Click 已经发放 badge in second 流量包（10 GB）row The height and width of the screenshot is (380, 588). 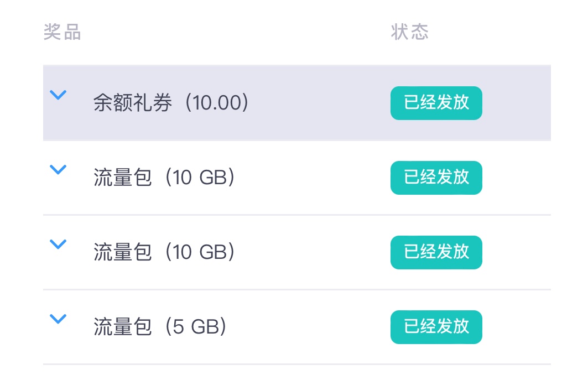coord(436,252)
